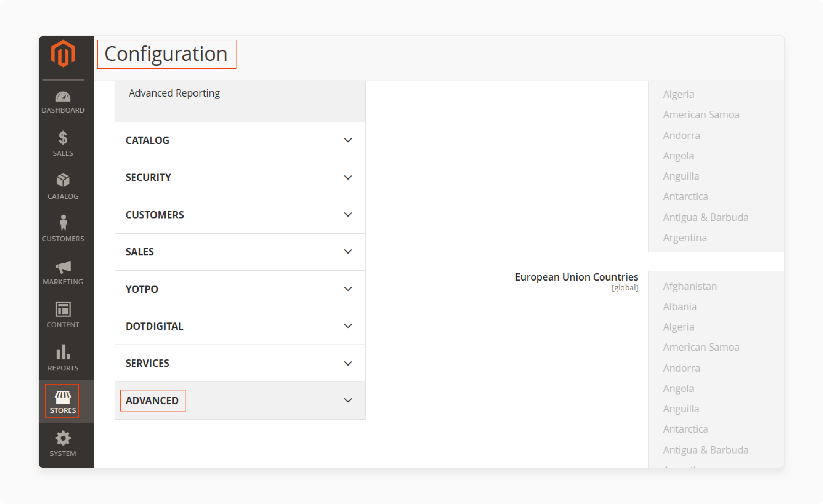This screenshot has width=823, height=504.
Task: Select Antarctica in European Union Countries list
Action: pos(685,429)
